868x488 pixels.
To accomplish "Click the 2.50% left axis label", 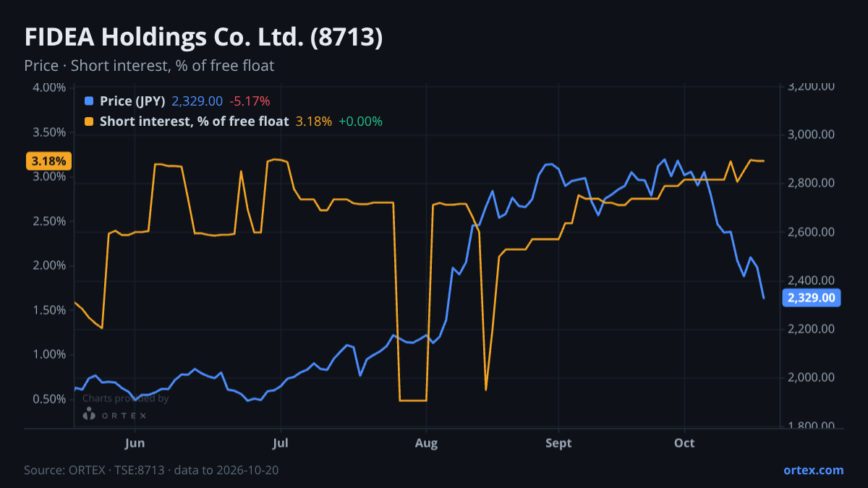I will pos(49,221).
